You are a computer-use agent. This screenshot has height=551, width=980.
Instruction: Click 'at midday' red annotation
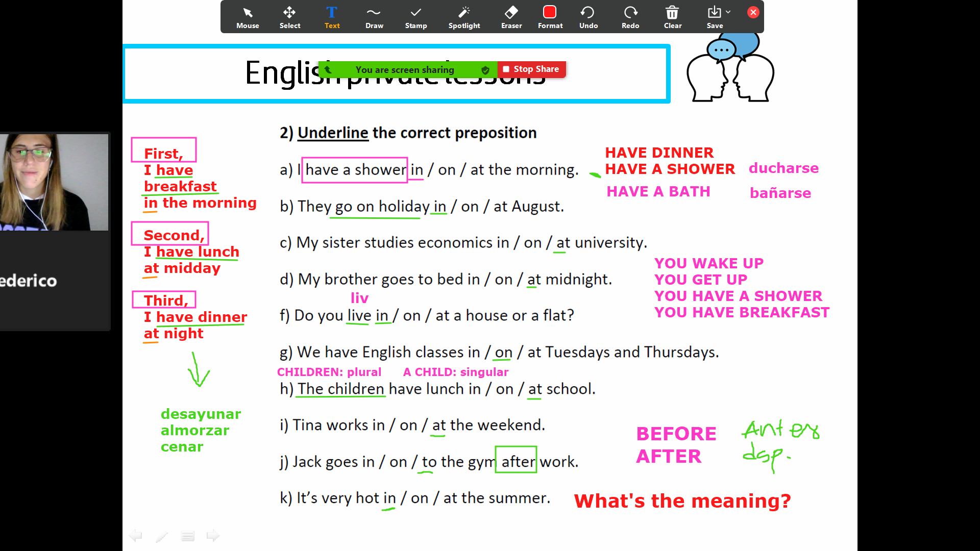[x=182, y=268]
